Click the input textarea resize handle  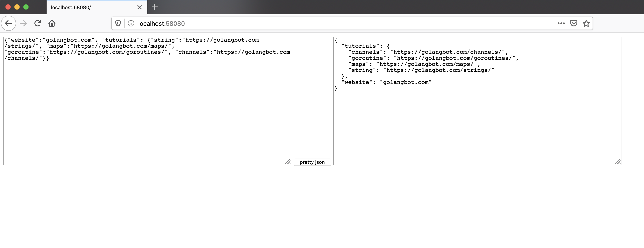(288, 162)
